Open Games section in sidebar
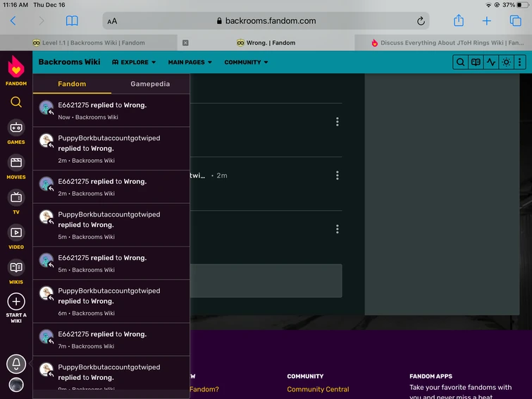Image resolution: width=532 pixels, height=399 pixels. [16, 132]
